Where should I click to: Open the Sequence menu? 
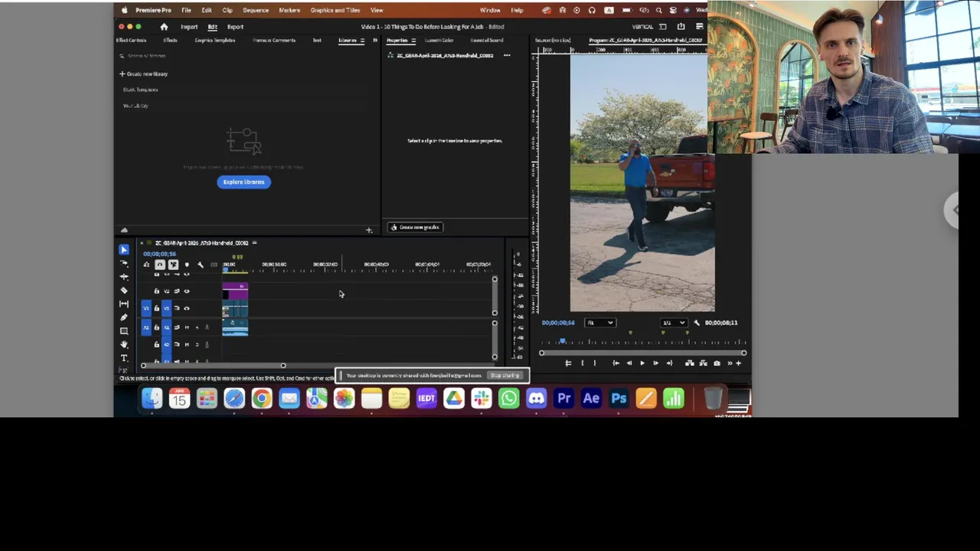pos(256,10)
